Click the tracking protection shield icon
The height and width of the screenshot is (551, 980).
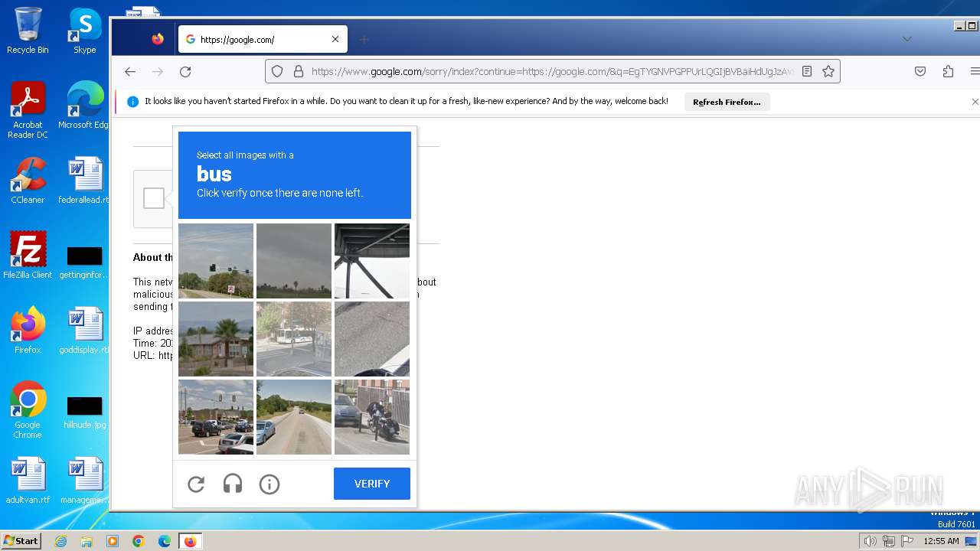(x=277, y=71)
